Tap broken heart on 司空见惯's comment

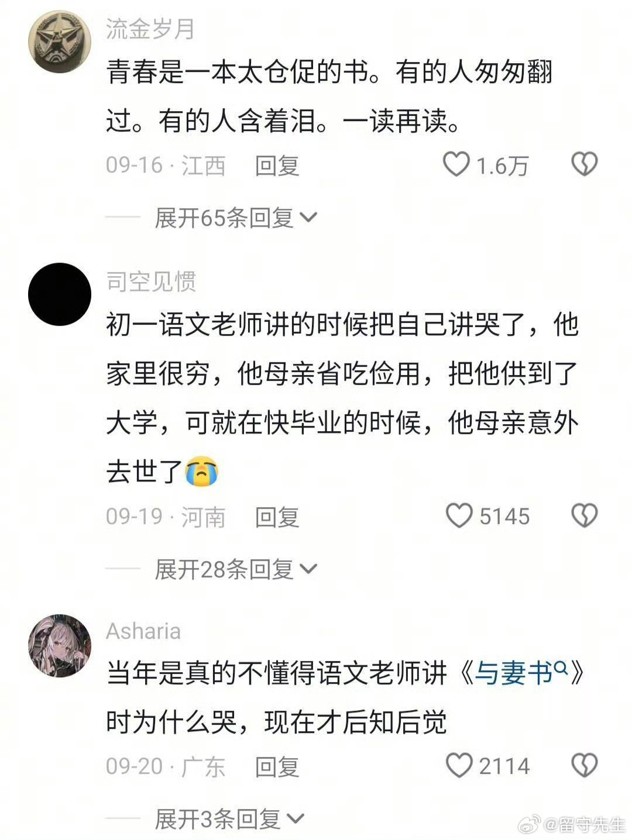pos(584,516)
